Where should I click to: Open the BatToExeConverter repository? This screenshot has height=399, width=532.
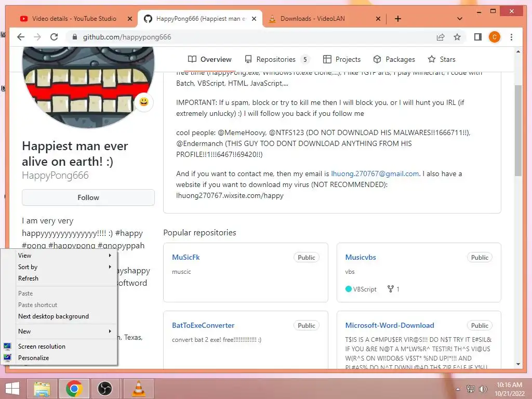click(203, 325)
